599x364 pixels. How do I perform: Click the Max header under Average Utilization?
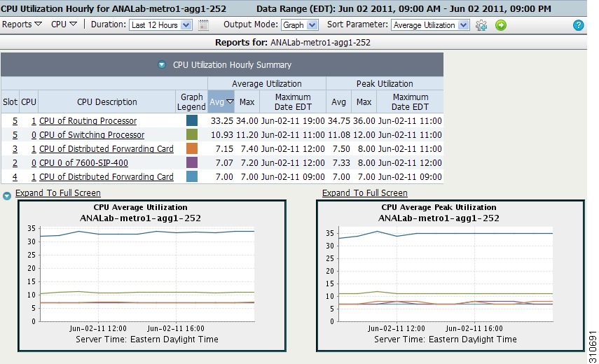tap(247, 102)
